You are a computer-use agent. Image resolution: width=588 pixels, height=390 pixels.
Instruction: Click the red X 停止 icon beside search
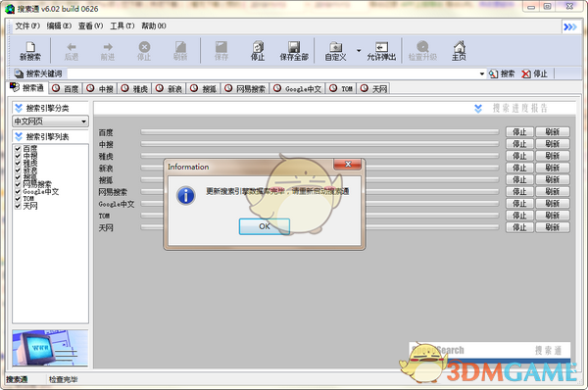526,73
